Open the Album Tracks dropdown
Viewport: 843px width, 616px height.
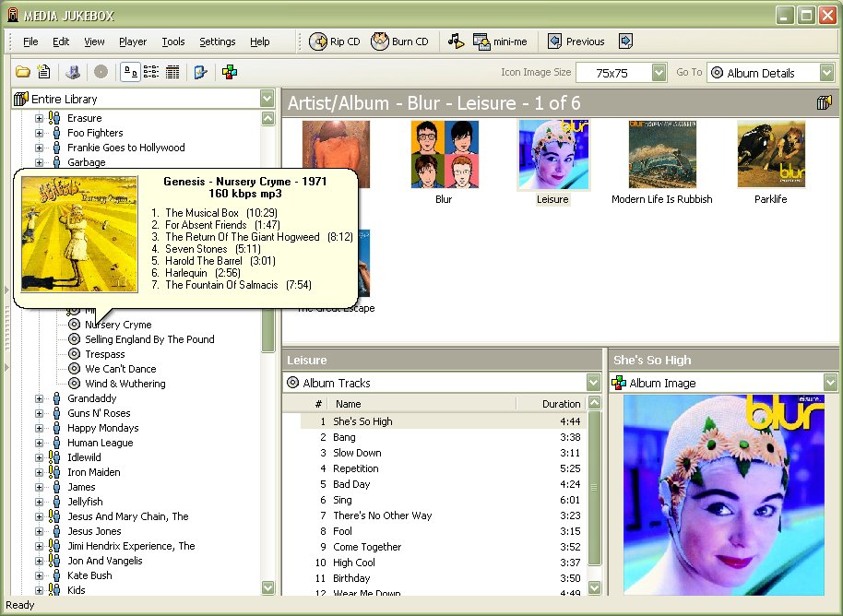[x=594, y=383]
